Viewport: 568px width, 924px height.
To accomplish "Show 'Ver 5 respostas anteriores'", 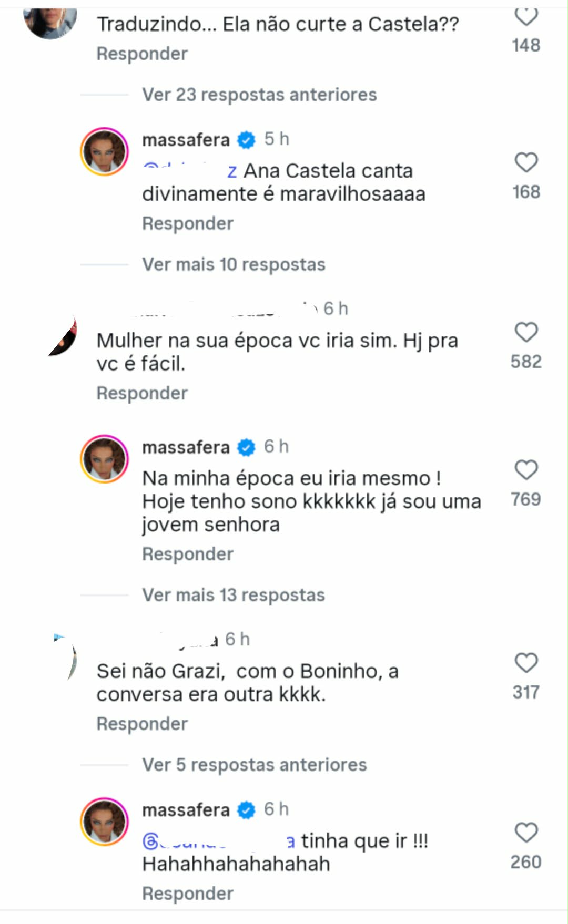I will pyautogui.click(x=255, y=765).
